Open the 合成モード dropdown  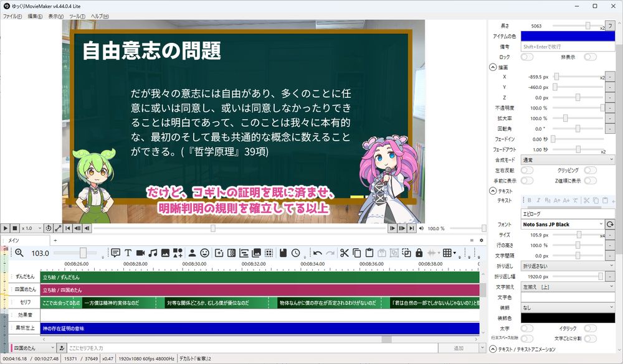568,159
